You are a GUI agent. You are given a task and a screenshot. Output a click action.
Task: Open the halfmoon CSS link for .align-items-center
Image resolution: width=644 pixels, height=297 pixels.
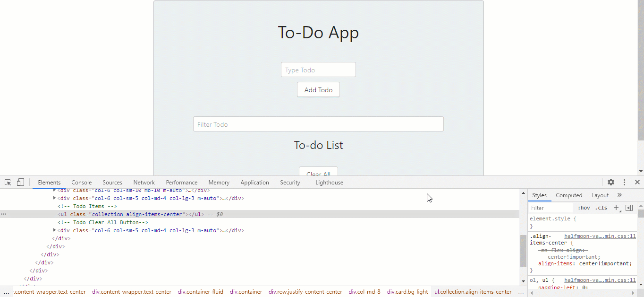[600, 236]
